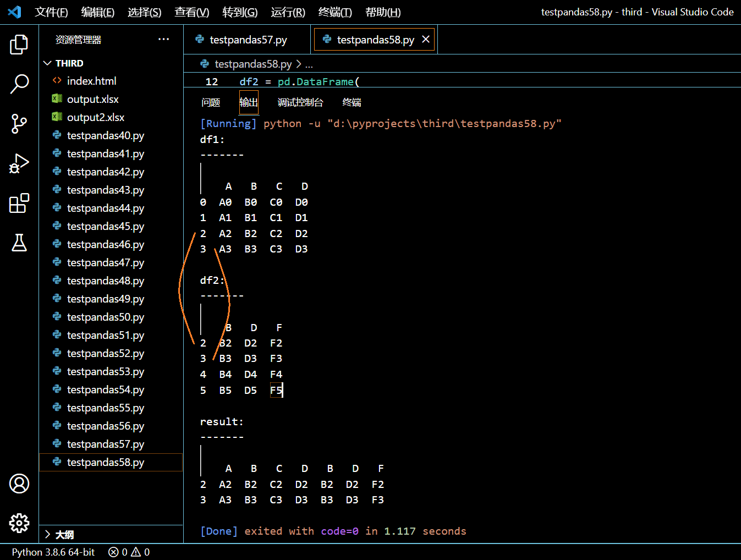Switch to the 输出 panel tab

[x=249, y=102]
